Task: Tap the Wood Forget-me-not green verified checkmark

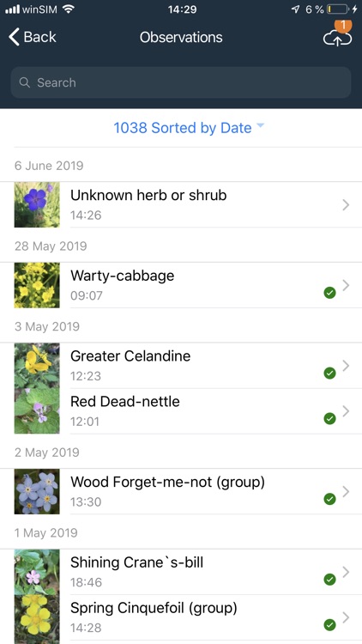Action: (x=329, y=499)
